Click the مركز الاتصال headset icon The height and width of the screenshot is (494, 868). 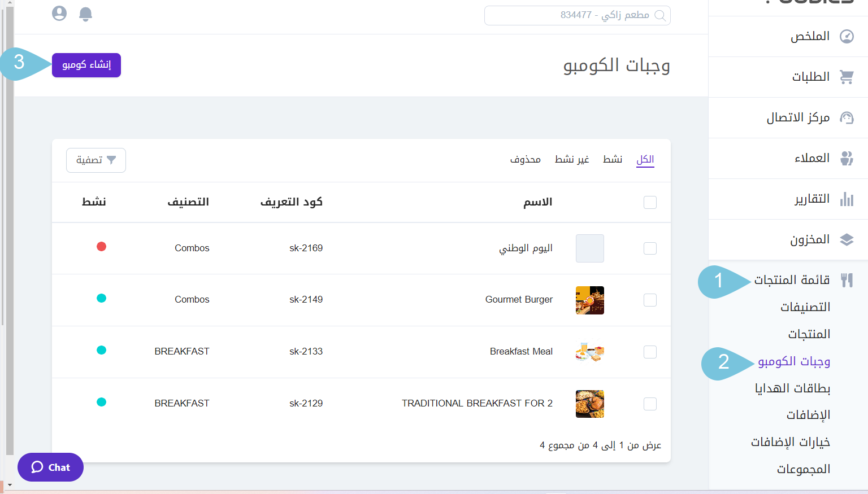coord(847,118)
